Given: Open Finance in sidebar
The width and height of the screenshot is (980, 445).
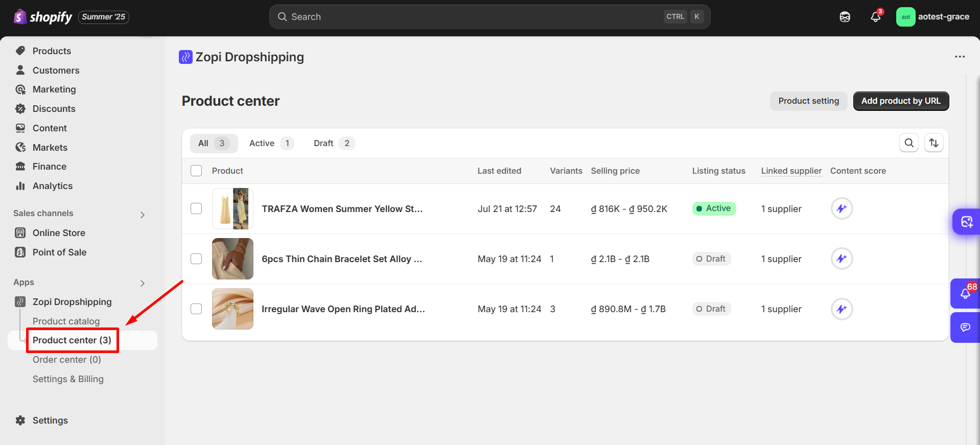Looking at the screenshot, I should click(x=49, y=167).
